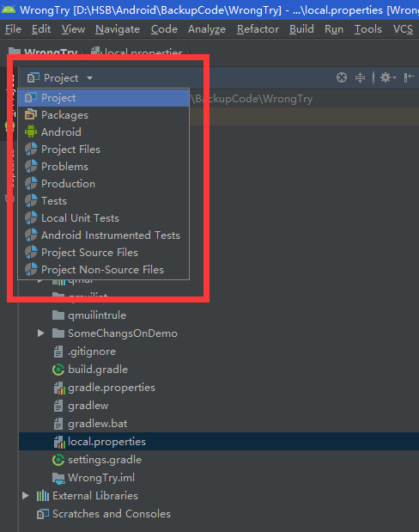Expand the External Libraries node
419x532 pixels.
[x=26, y=496]
